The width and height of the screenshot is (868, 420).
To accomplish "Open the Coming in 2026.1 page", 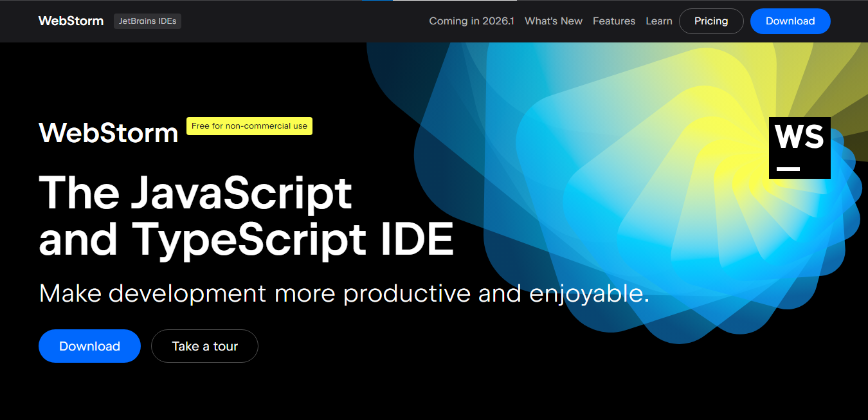I will [x=471, y=21].
